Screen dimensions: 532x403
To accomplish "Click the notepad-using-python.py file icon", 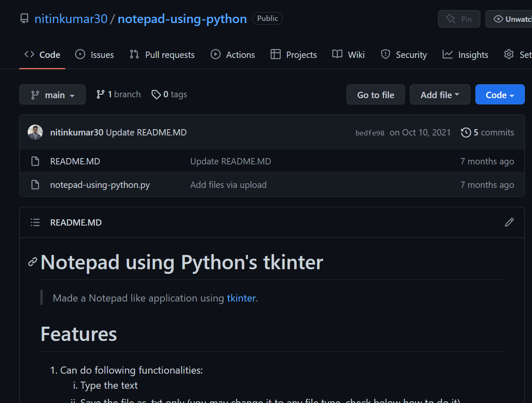I will pyautogui.click(x=35, y=185).
